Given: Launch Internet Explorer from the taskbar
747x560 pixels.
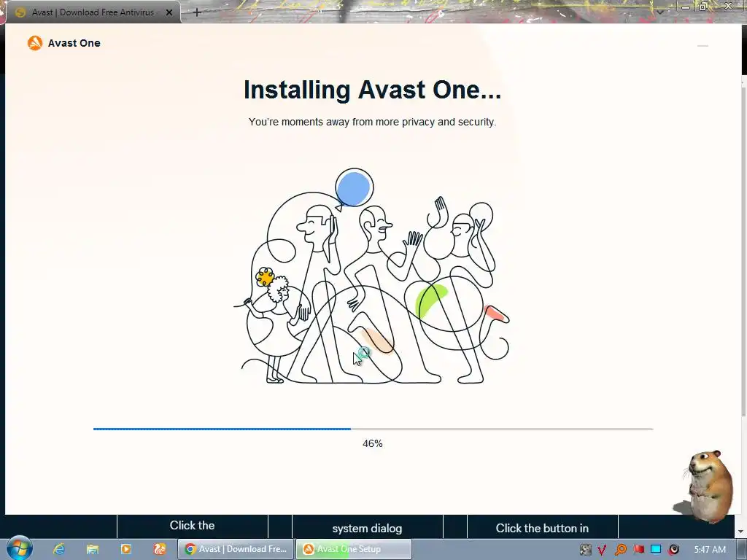Looking at the screenshot, I should (59, 549).
